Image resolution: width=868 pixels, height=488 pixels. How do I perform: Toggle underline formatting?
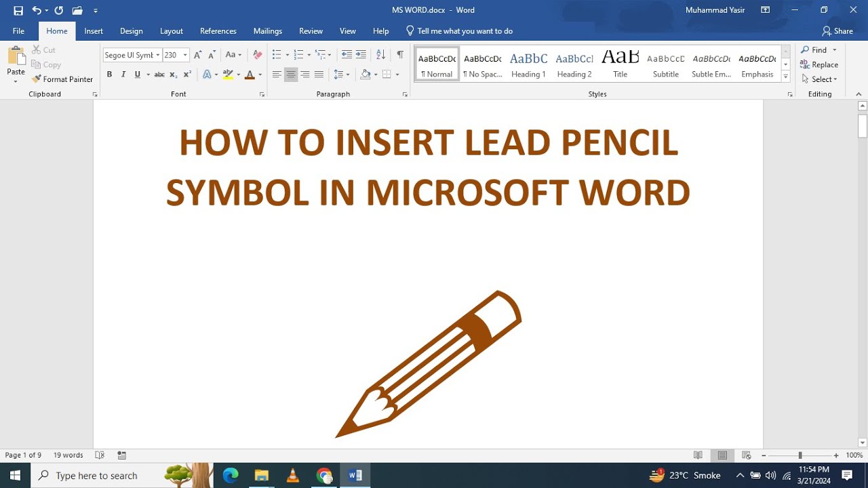[x=138, y=75]
